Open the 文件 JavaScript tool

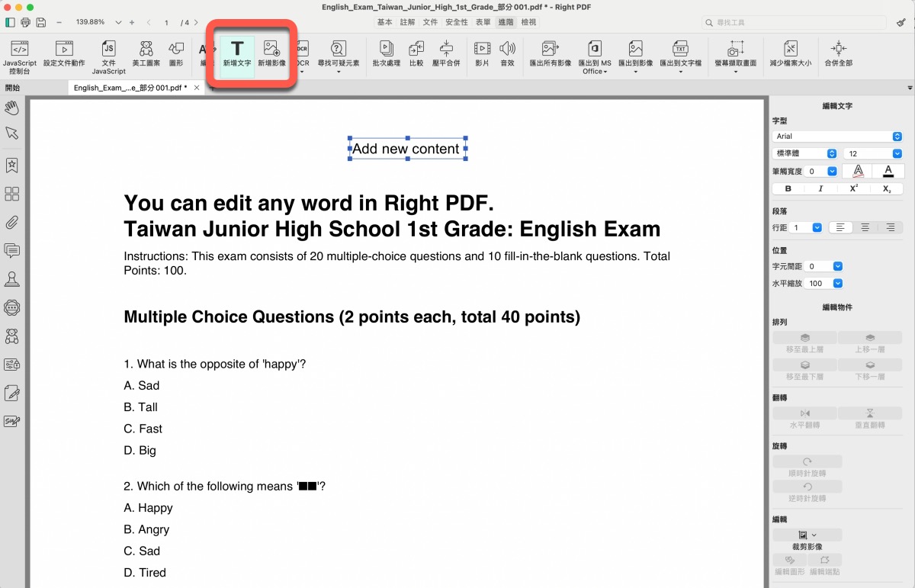click(109, 57)
